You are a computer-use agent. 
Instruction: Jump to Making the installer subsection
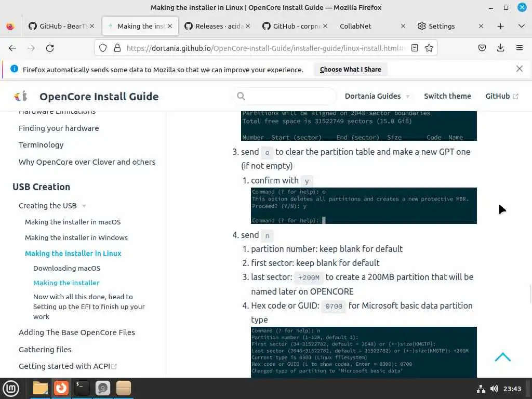(66, 283)
